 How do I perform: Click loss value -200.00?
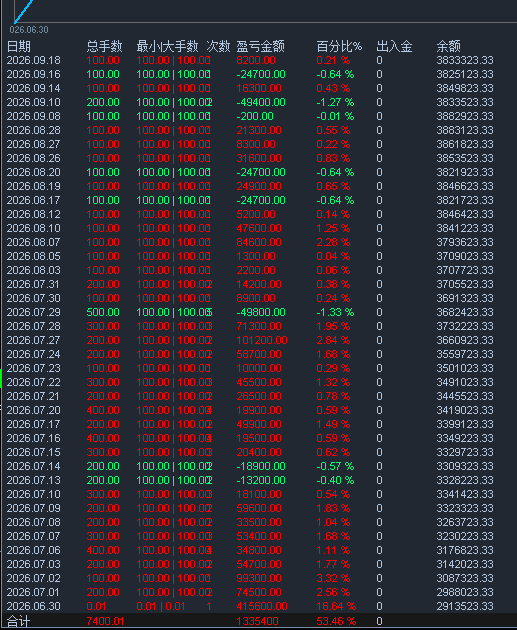(x=255, y=116)
